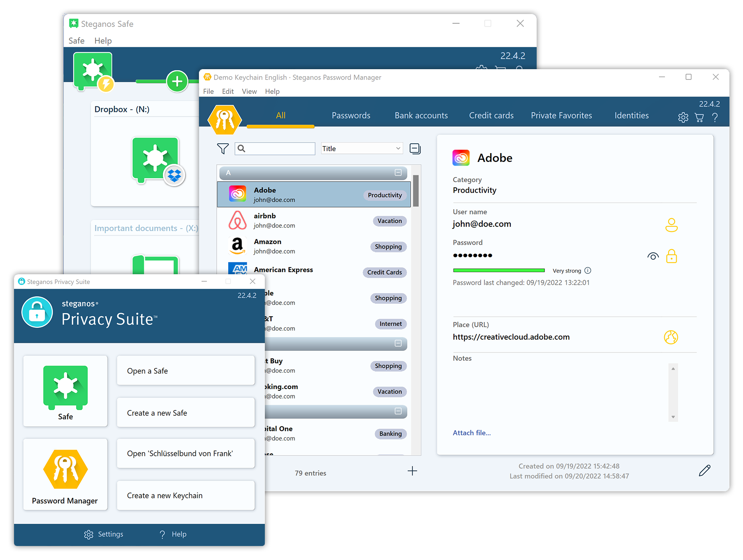Click the password strength info icon
The width and height of the screenshot is (743, 560).
(588, 271)
